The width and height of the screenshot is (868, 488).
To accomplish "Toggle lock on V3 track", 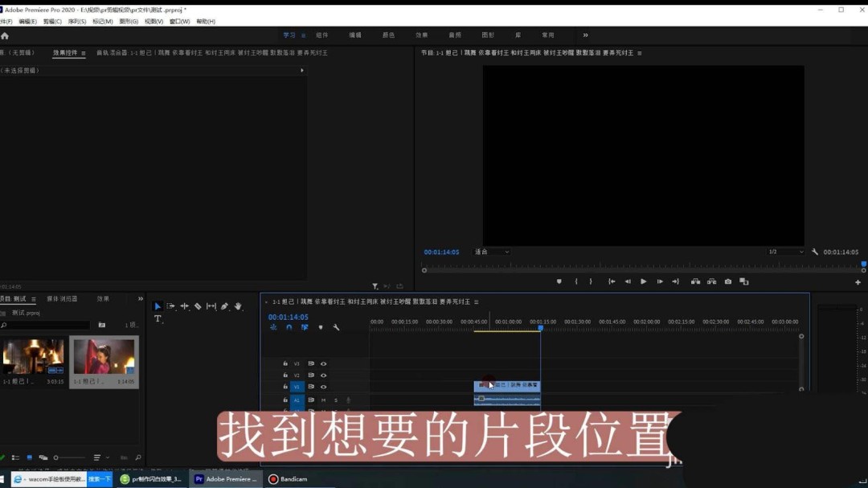I will [x=285, y=364].
